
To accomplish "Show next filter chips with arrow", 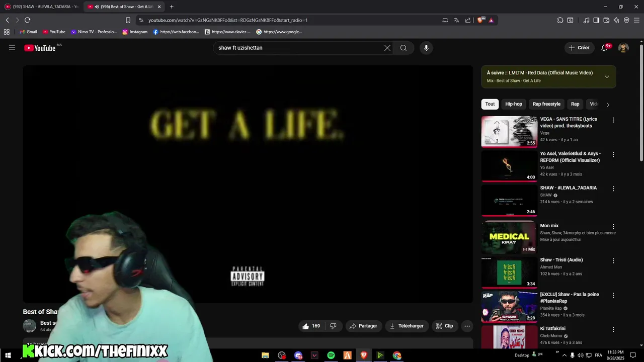I will 608,105.
